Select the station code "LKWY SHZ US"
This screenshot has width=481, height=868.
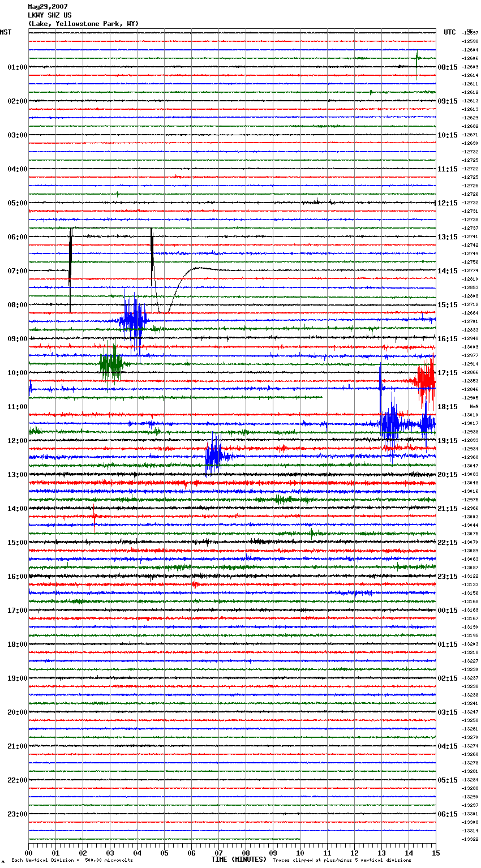(x=50, y=15)
